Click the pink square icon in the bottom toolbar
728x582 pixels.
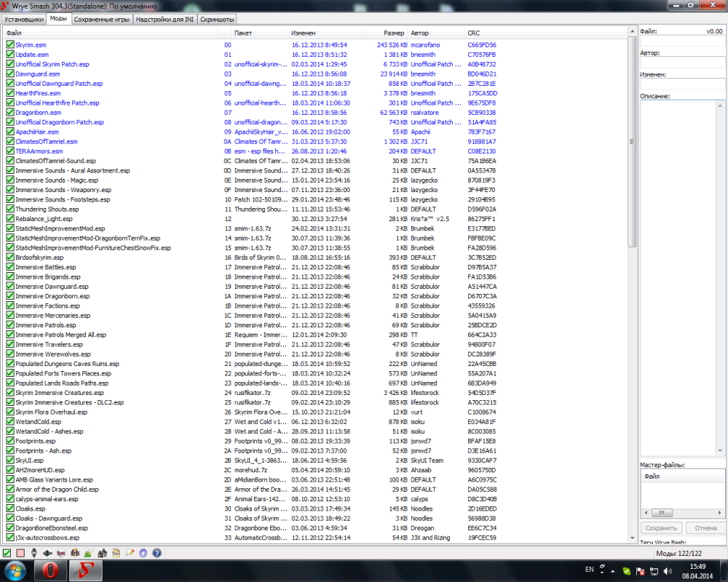pos(20,553)
